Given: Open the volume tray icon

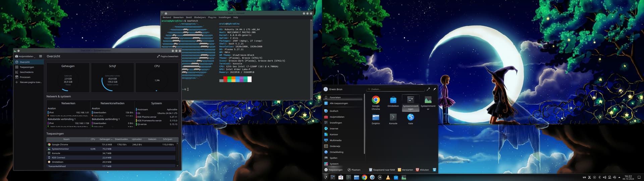Looking at the screenshot, I should pos(604,177).
